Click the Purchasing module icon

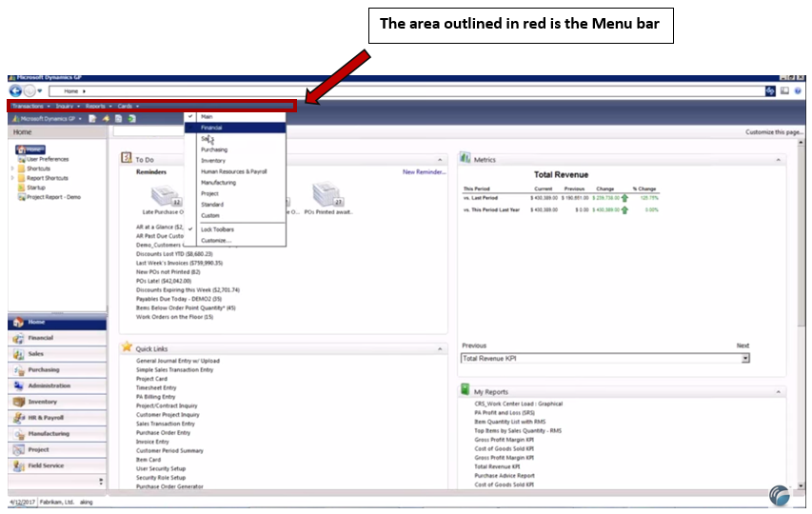18,370
